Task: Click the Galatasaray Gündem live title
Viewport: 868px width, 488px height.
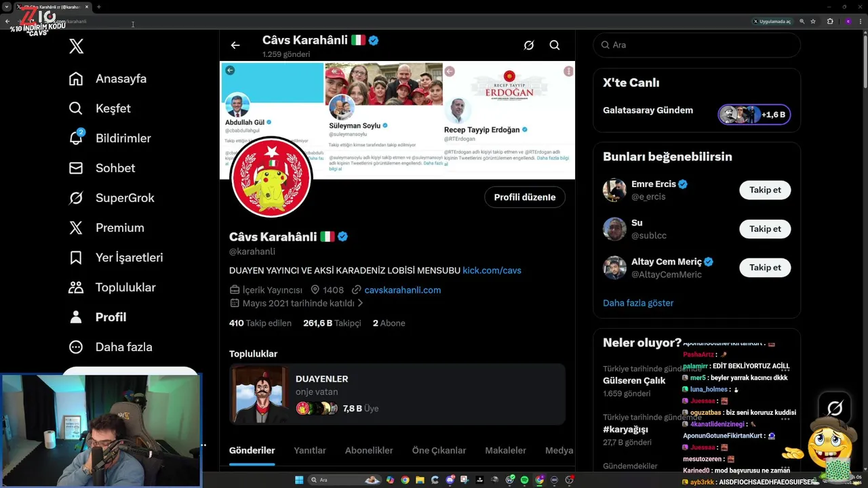Action: point(648,110)
